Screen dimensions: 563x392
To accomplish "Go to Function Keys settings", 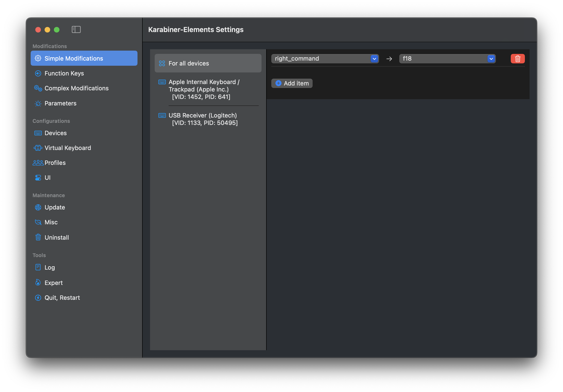I will [x=84, y=73].
